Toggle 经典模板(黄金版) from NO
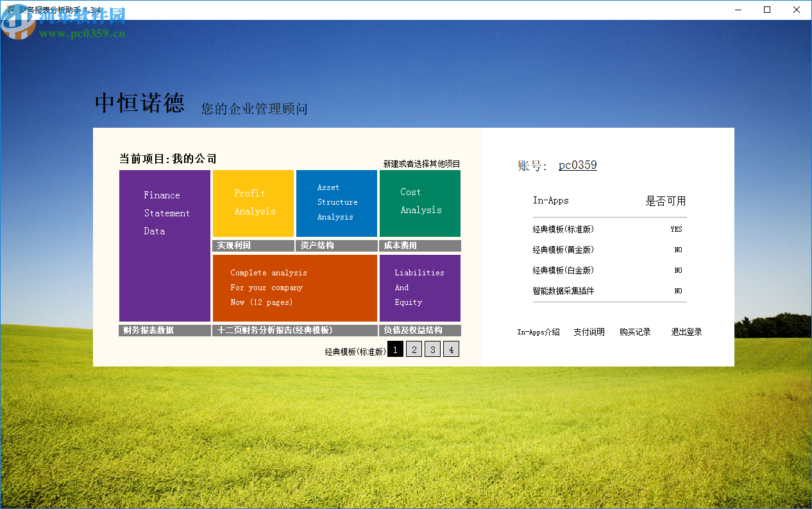 [x=678, y=250]
